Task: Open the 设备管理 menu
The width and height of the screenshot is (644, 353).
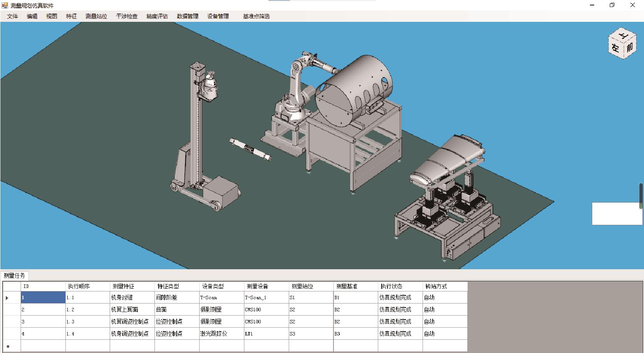Action: click(218, 16)
